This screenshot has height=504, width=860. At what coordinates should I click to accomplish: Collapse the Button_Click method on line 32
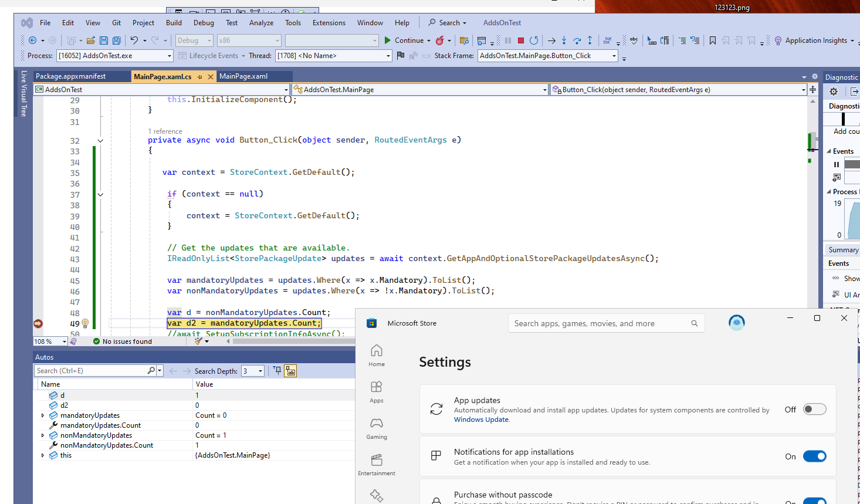(x=100, y=141)
